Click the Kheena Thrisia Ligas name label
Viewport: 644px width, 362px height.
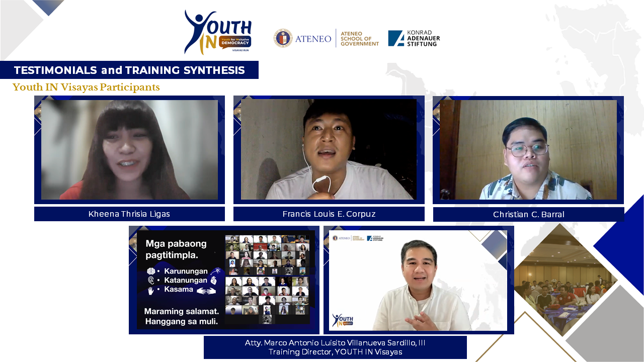pos(129,214)
